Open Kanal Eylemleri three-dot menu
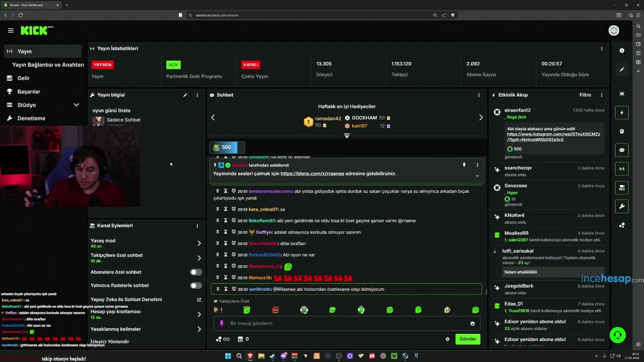The image size is (644, 362). (197, 226)
